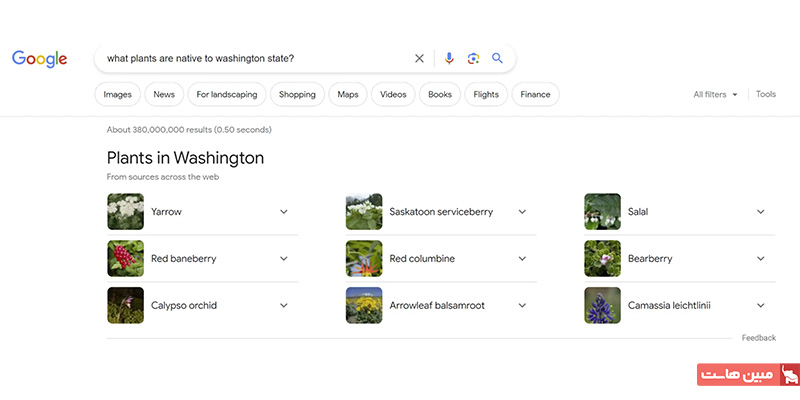800x400 pixels.
Task: Switch to the Images tab
Action: click(117, 94)
